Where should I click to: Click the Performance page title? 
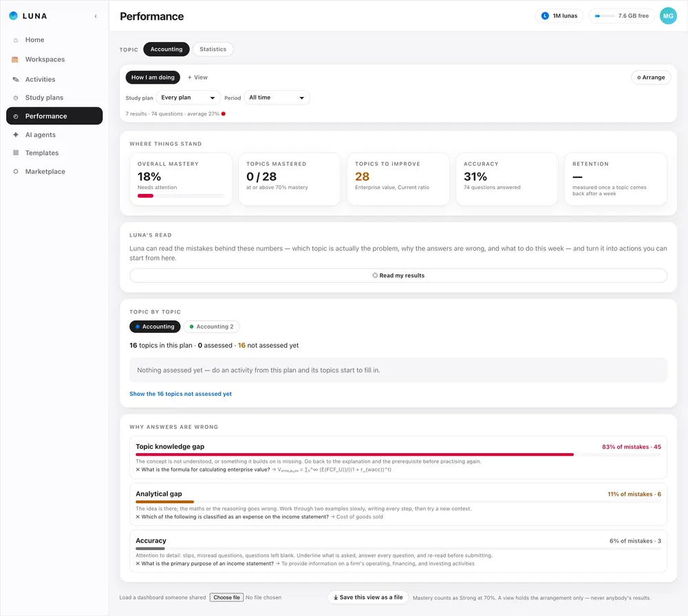click(x=152, y=16)
